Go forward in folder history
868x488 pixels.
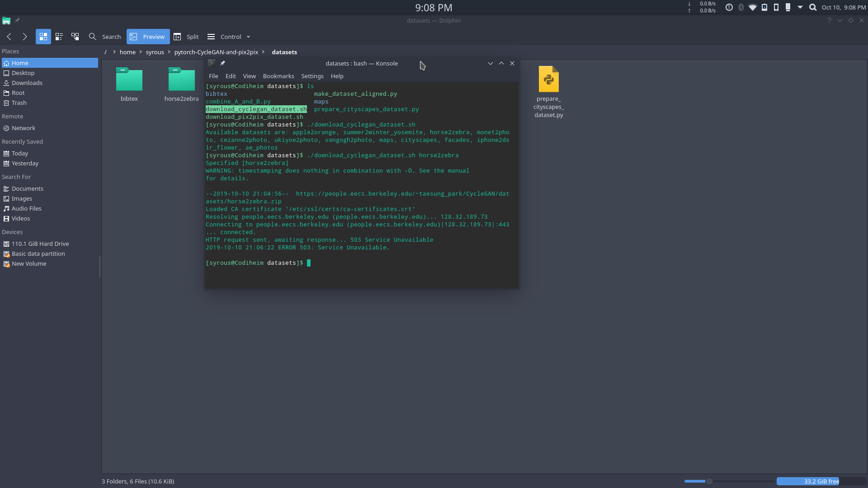coord(25,37)
